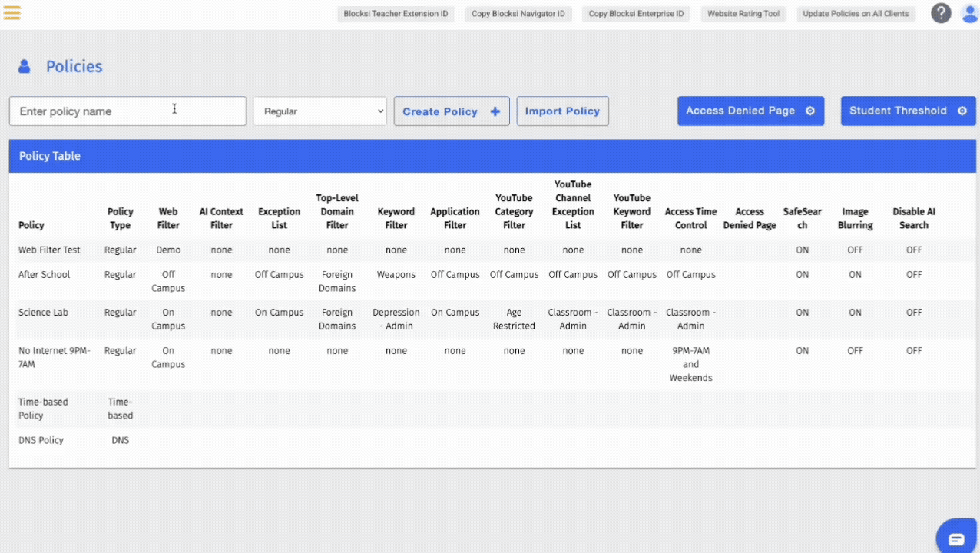Image resolution: width=980 pixels, height=553 pixels.
Task: Click On Campus application filter in Science Lab
Action: (x=455, y=313)
